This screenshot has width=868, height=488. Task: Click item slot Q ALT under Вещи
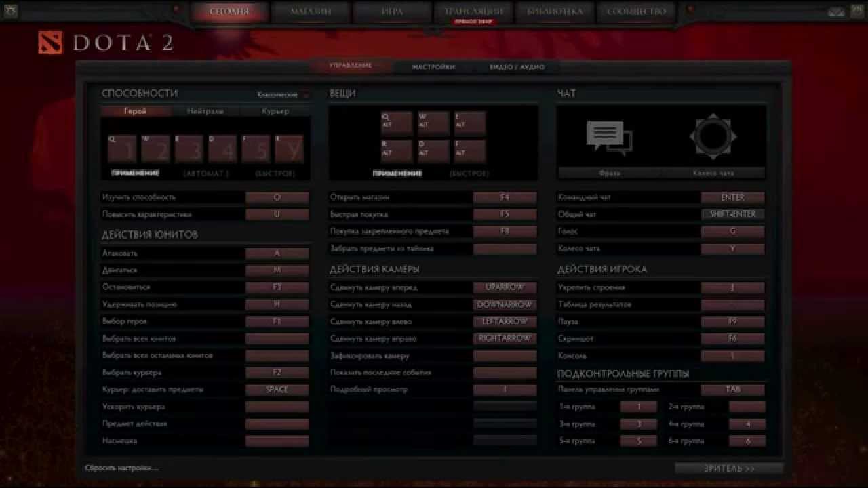tap(397, 123)
